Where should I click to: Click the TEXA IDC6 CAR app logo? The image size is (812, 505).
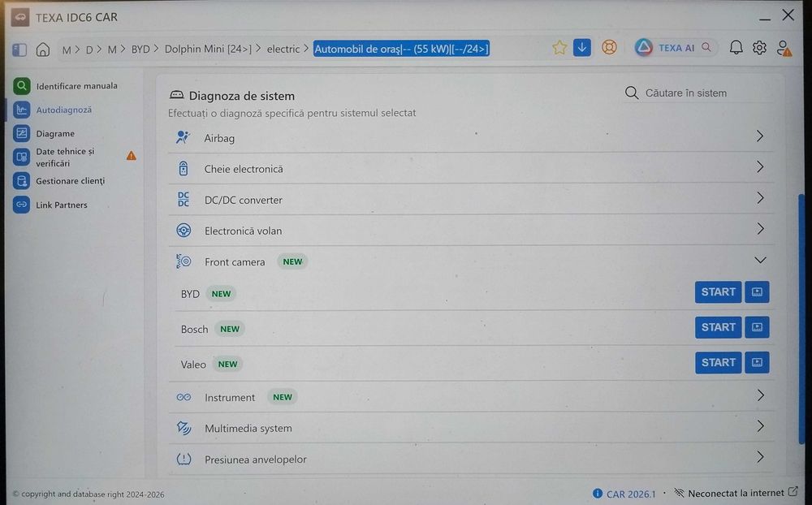point(19,17)
